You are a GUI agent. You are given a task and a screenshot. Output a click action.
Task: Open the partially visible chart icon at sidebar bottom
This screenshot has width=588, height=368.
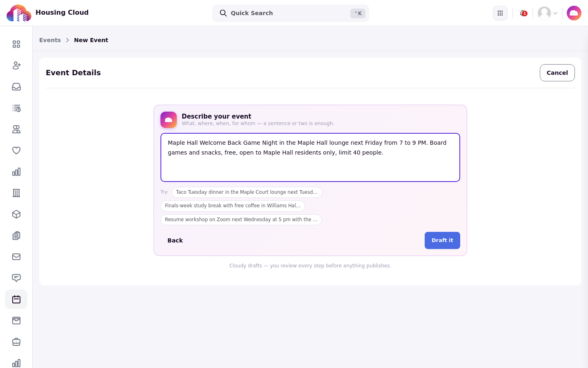point(16,363)
